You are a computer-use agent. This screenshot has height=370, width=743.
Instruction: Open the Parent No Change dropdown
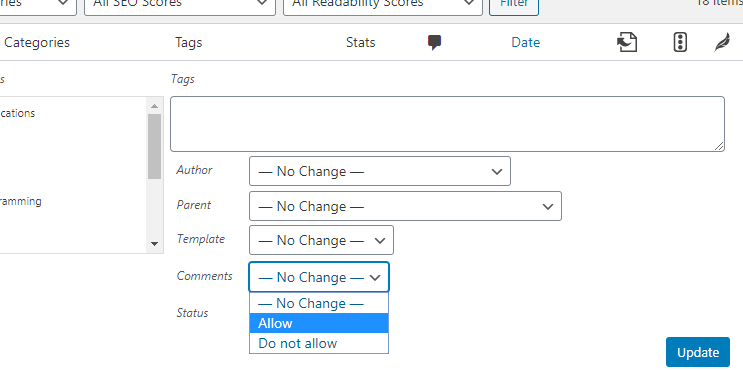coord(405,206)
